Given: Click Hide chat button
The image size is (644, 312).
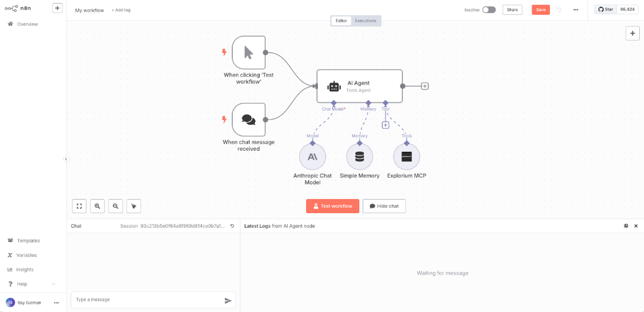Looking at the screenshot, I should pyautogui.click(x=384, y=206).
